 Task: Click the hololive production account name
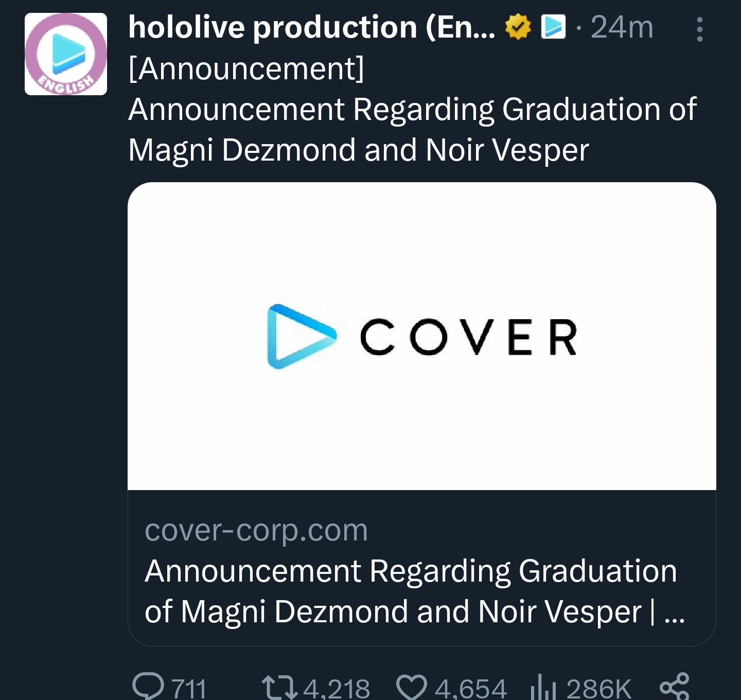(x=311, y=27)
